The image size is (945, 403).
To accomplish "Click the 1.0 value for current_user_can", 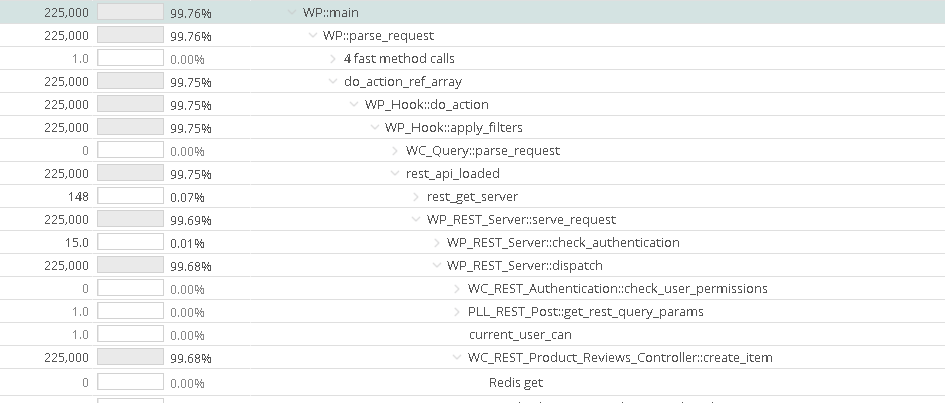I will pos(80,335).
